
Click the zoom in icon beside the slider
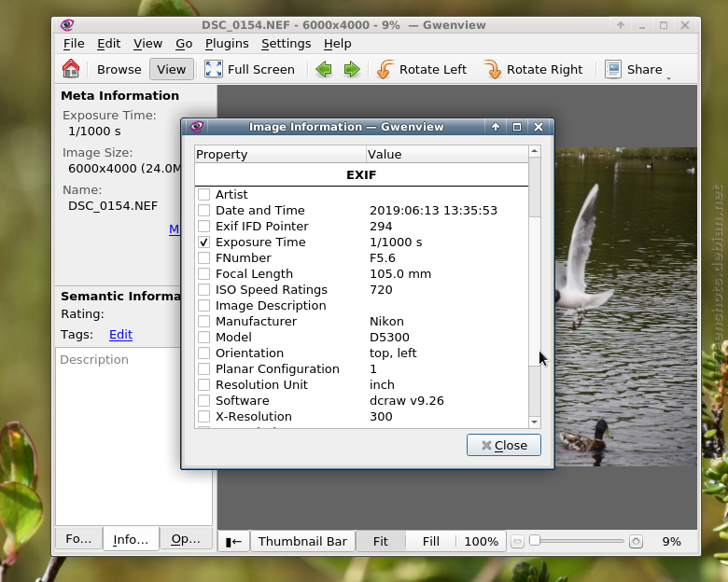click(636, 542)
